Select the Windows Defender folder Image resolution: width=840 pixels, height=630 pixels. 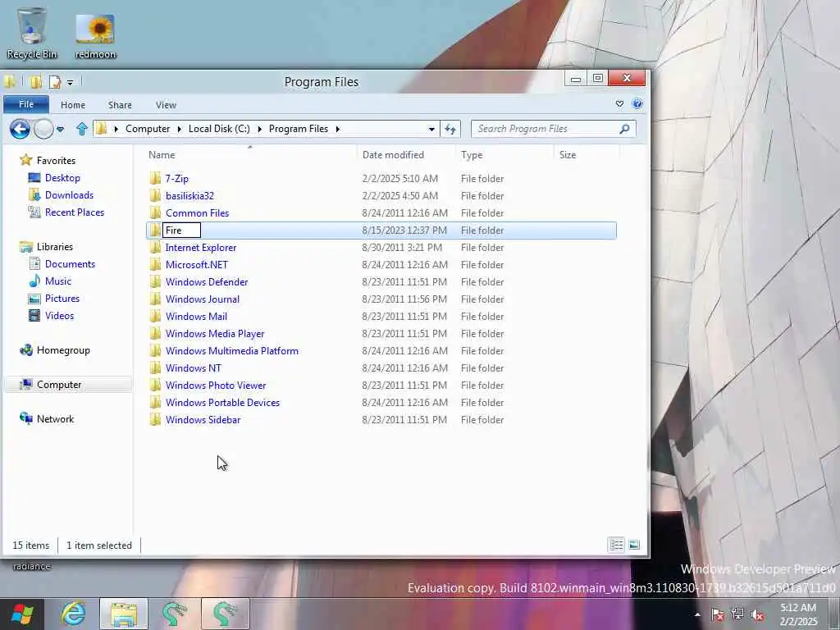click(x=207, y=282)
